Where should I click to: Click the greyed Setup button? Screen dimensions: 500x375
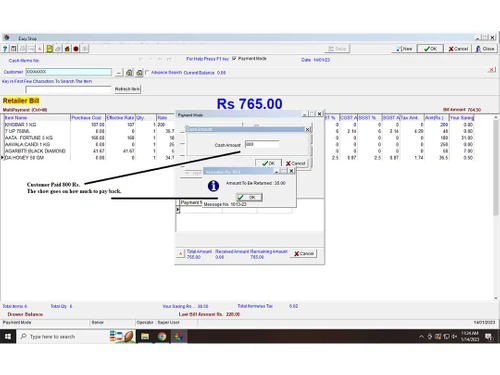[337, 49]
